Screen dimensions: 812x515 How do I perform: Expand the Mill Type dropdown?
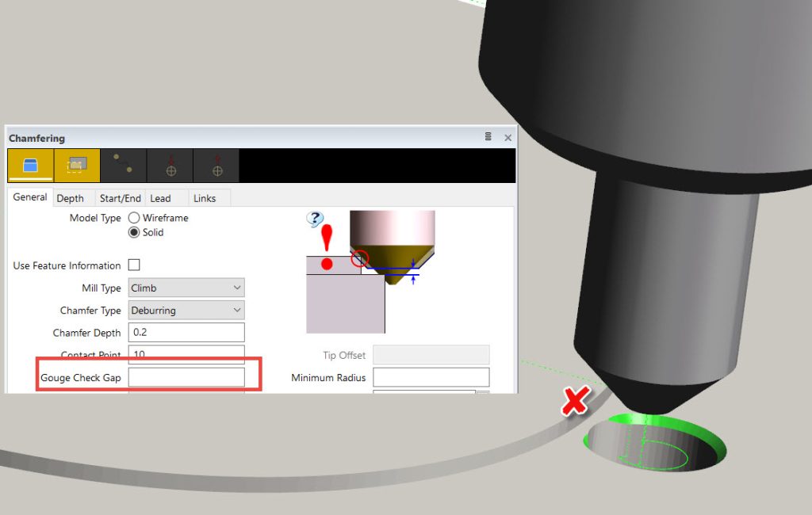click(186, 288)
